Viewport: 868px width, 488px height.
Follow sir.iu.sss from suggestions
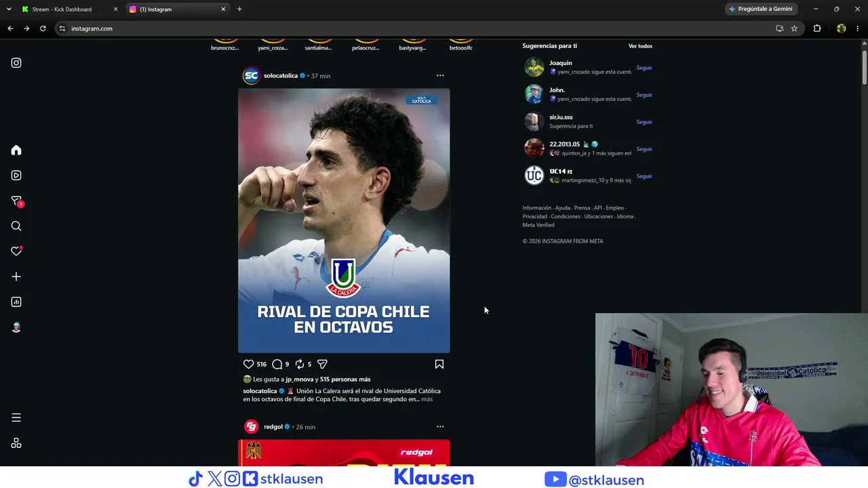pyautogui.click(x=644, y=122)
